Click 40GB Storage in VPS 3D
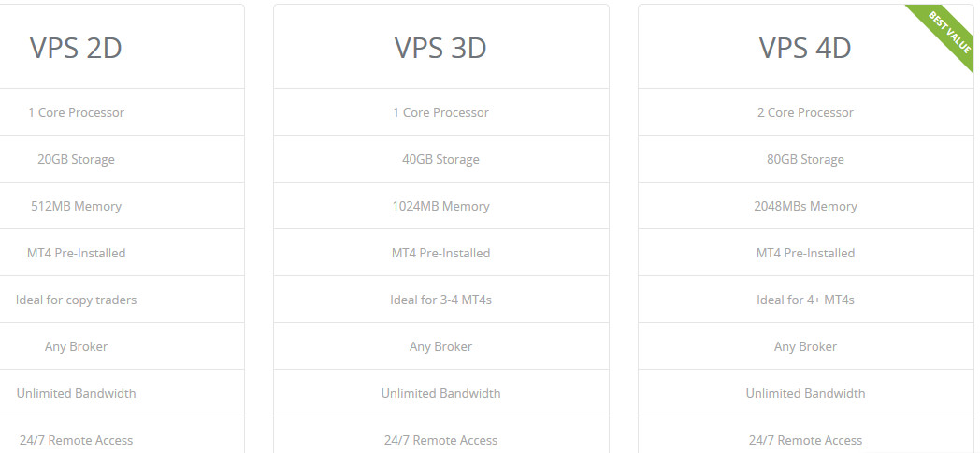Viewport: 980px width, 453px height. 440,159
